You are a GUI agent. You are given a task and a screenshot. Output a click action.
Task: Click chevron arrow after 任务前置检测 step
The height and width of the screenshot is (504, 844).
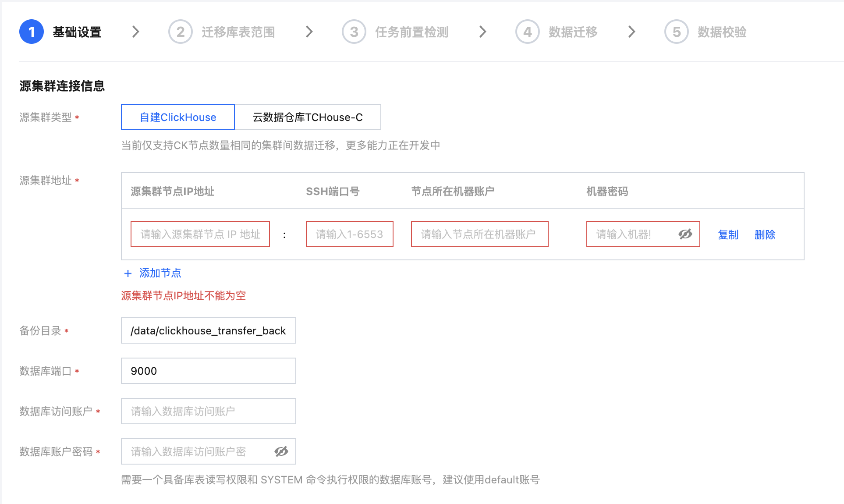(483, 32)
